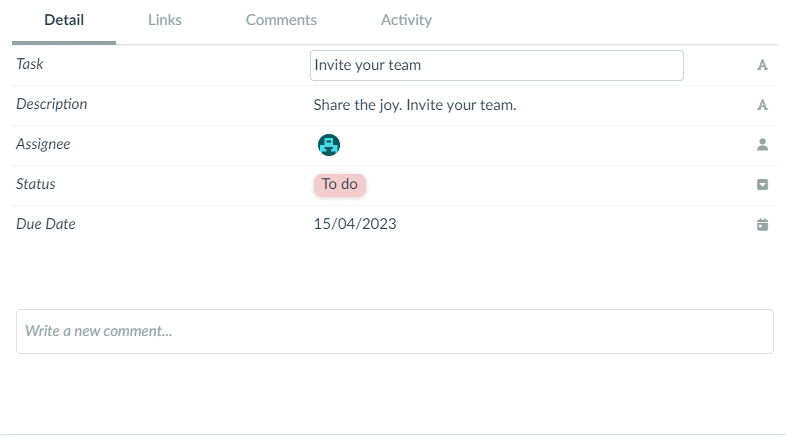
Task: Click the Status field label
Action: pos(36,184)
